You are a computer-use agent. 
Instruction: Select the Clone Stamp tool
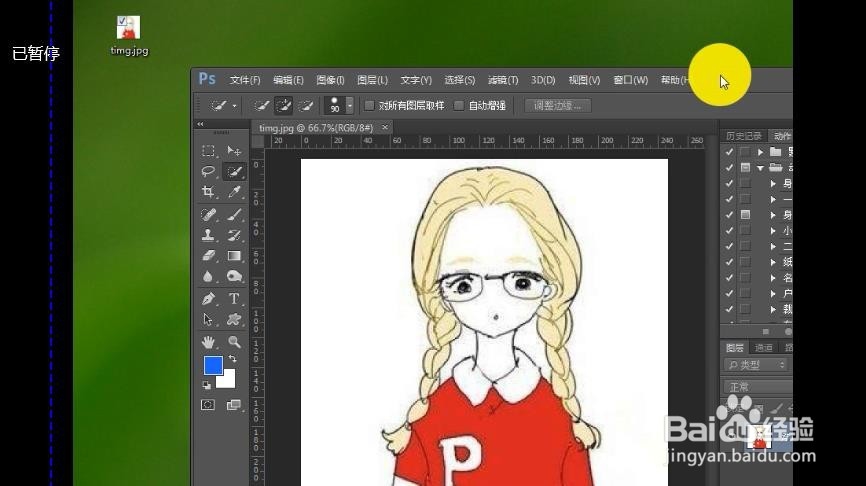pos(208,235)
